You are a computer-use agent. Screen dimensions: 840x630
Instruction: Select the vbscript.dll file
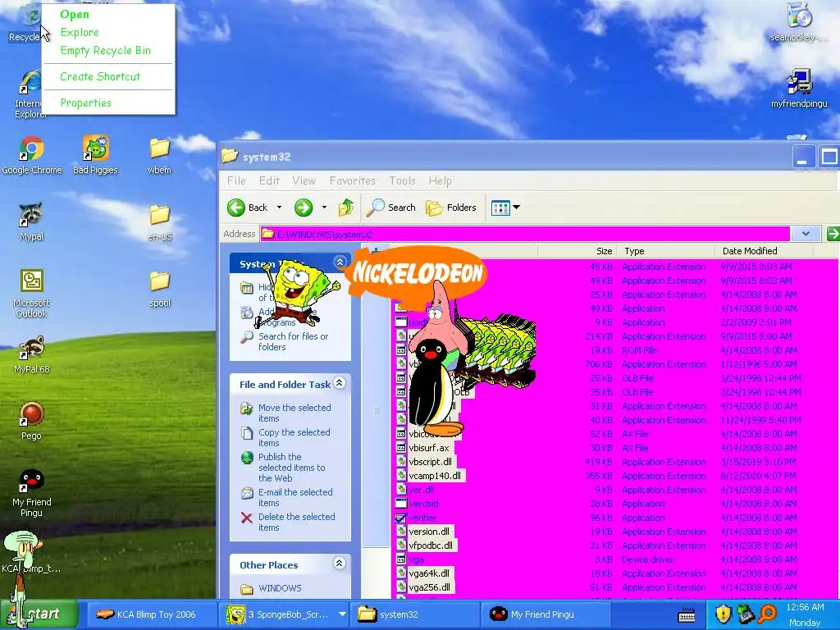(x=430, y=462)
